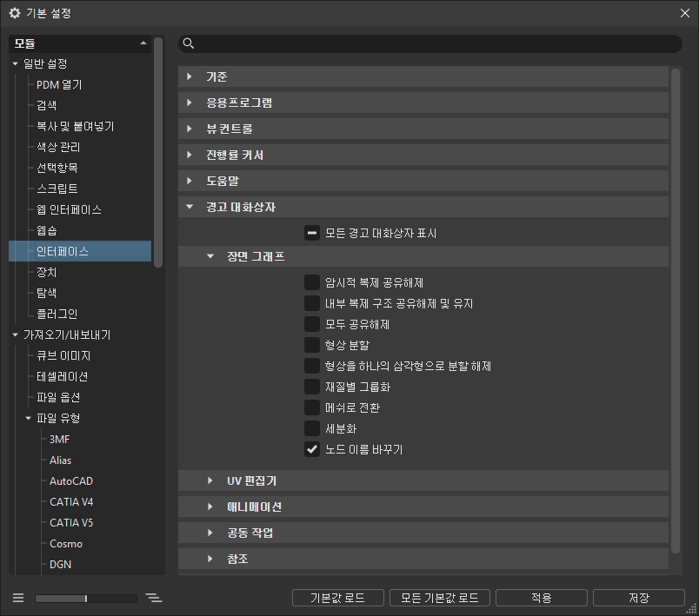The image size is (699, 616).
Task: Open 스크립트 settings
Action: (x=57, y=189)
